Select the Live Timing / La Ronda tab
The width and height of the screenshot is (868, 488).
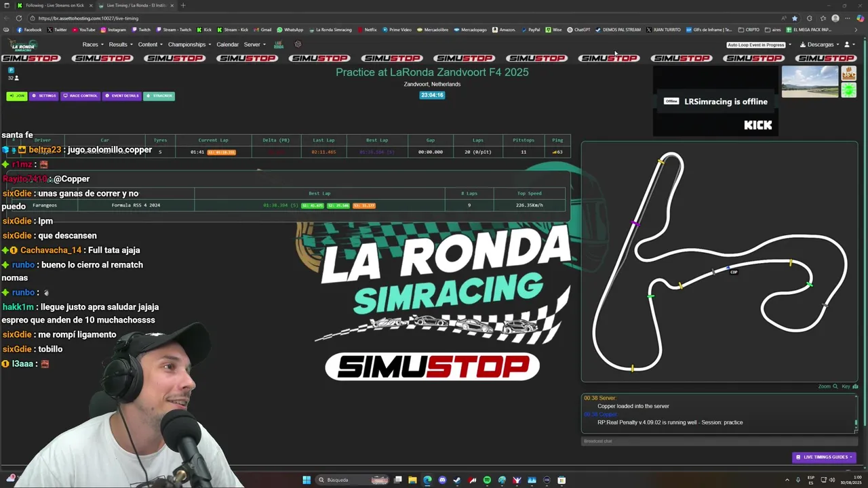[136, 5]
